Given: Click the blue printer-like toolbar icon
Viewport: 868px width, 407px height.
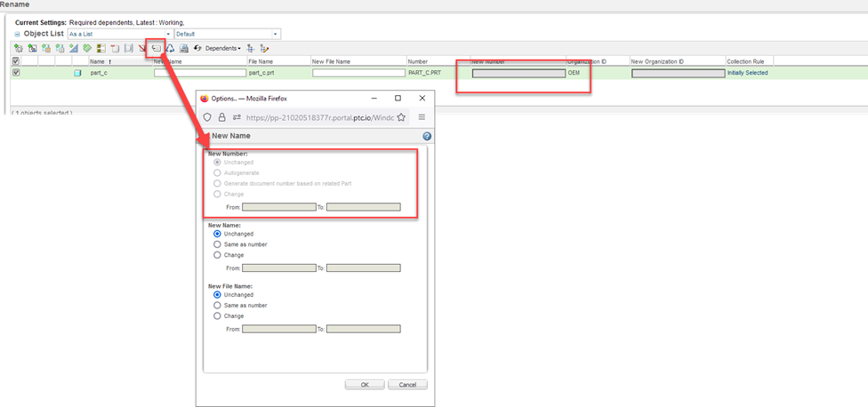Looking at the screenshot, I should click(184, 48).
